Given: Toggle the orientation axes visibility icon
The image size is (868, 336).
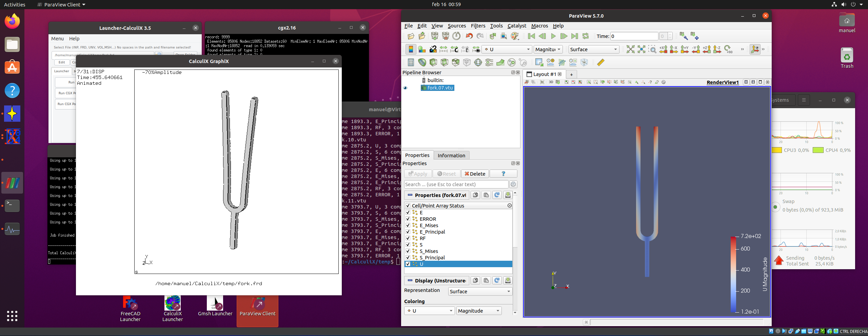Looking at the screenshot, I should point(755,50).
